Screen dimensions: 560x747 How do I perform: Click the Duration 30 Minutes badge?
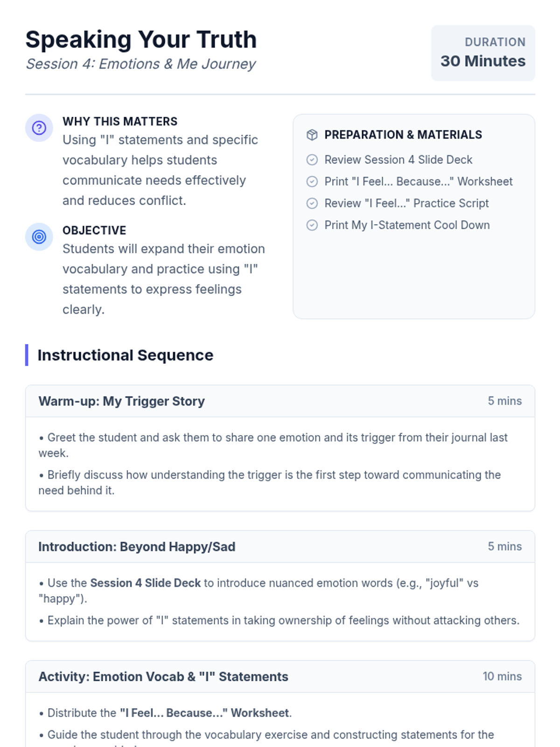483,53
